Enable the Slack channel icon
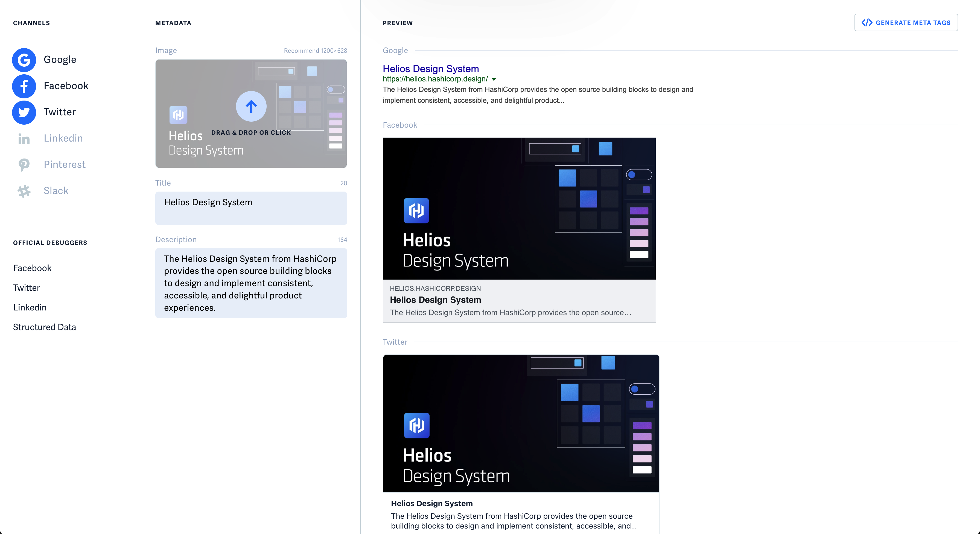 [24, 191]
